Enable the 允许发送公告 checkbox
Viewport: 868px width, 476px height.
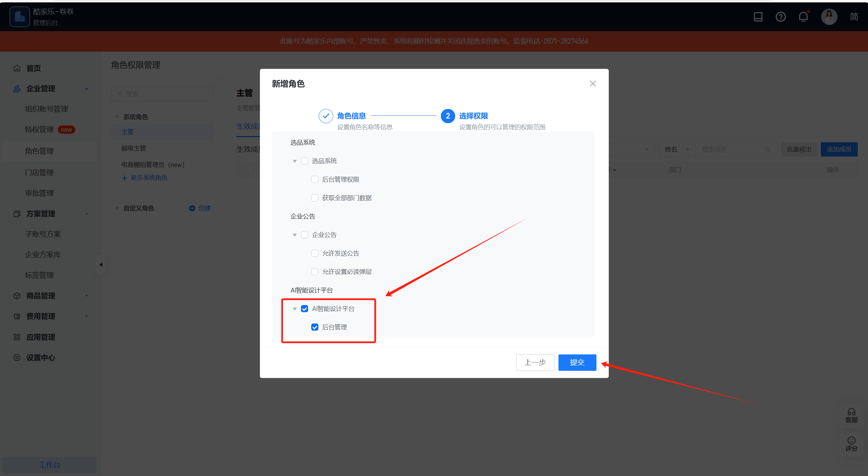(315, 253)
